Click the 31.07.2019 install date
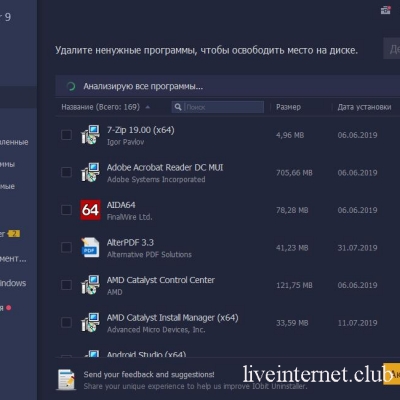The image size is (400, 400). coord(357,248)
